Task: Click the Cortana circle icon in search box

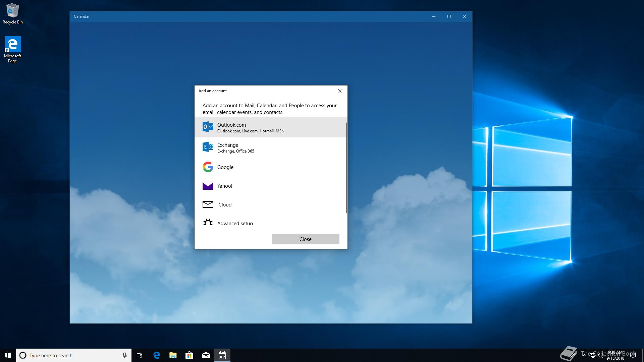Action: coord(23,355)
